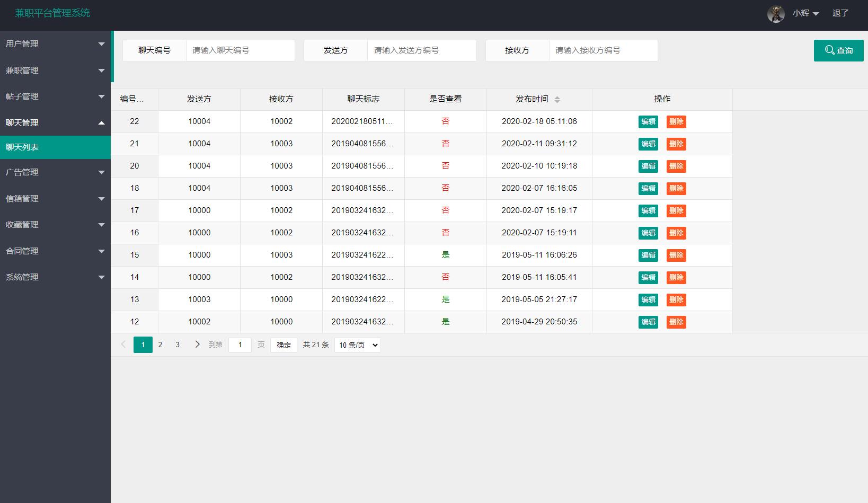The height and width of the screenshot is (503, 868).
Task: Click the next page arrow in pagination
Action: click(x=197, y=345)
